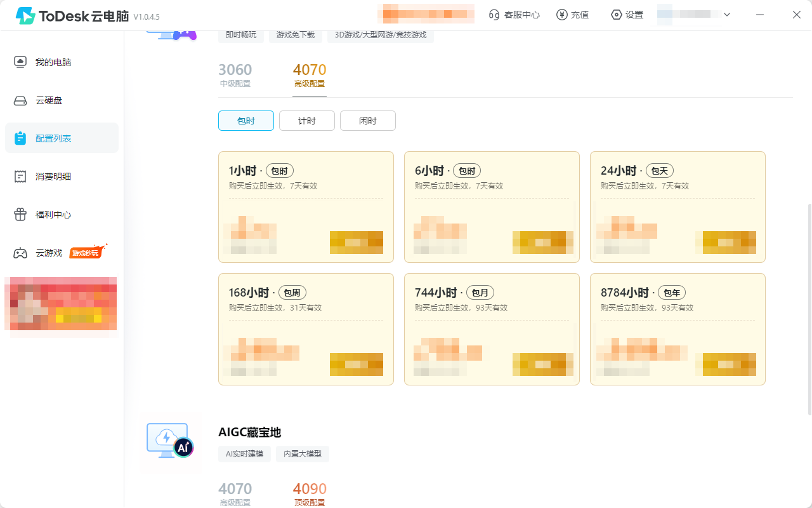Click the 744小时 plan title

(436, 293)
